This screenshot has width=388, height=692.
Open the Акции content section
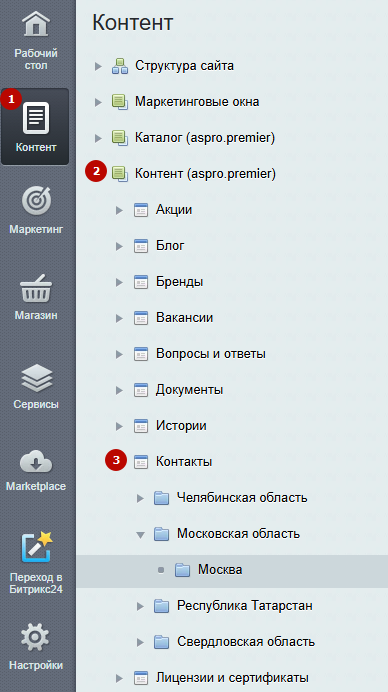pyautogui.click(x=173, y=209)
